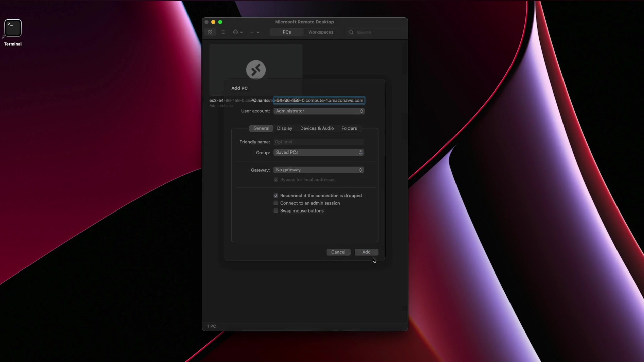Switch to the Display tab
Image resolution: width=644 pixels, height=362 pixels.
click(x=284, y=128)
